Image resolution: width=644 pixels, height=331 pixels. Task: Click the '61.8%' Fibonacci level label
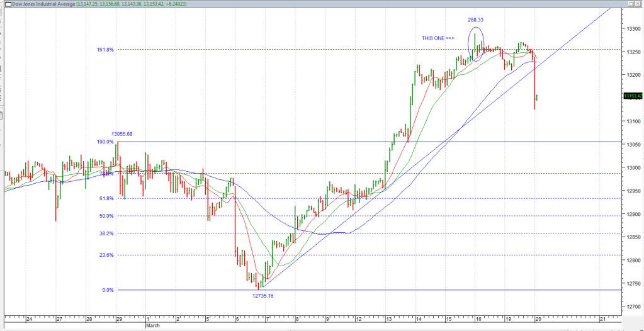[107, 198]
